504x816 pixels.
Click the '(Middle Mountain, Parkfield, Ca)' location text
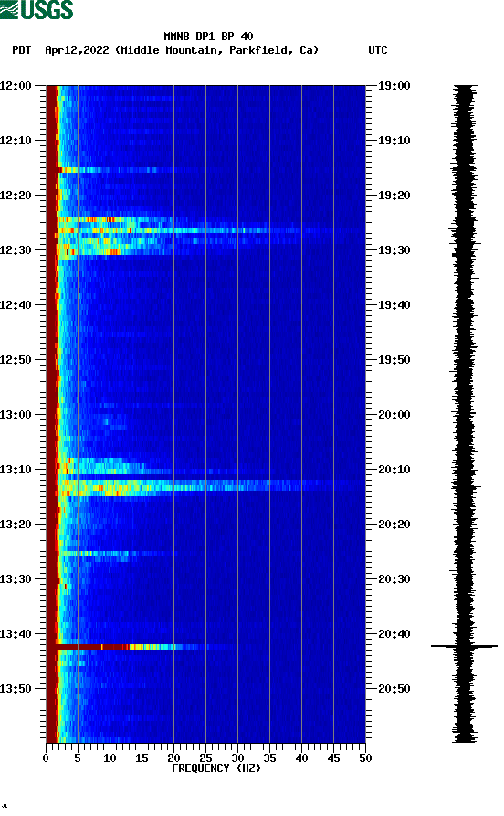tap(216, 50)
